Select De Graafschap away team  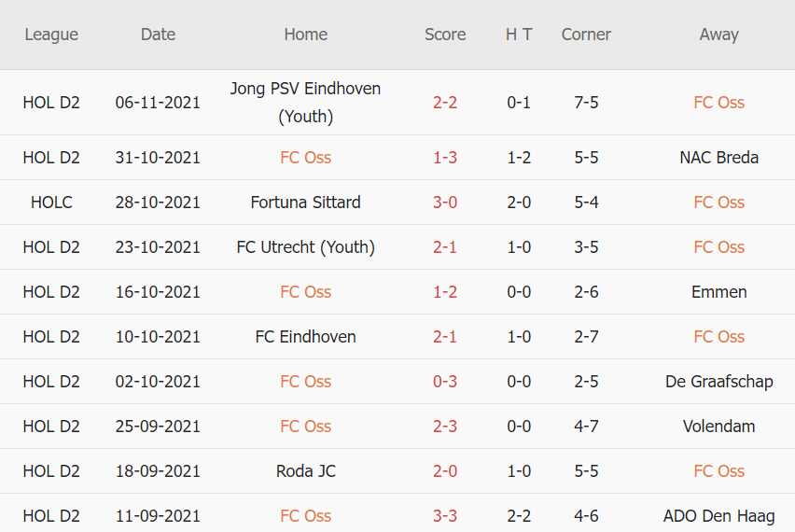(718, 382)
